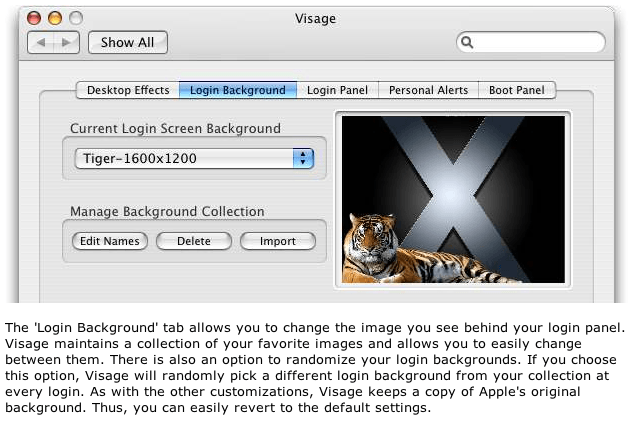Screen dimensions: 632x426
Task: Go forward with the right arrow button
Action: [x=67, y=42]
